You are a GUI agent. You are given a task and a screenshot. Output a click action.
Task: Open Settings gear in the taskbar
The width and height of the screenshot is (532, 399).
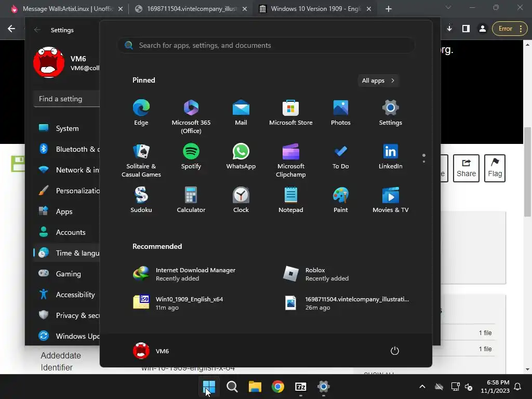323,387
